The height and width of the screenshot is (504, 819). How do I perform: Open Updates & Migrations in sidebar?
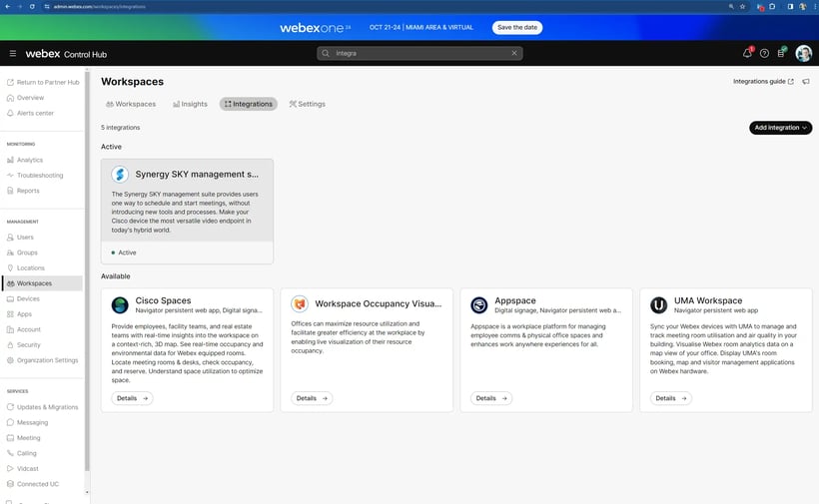tap(43, 407)
